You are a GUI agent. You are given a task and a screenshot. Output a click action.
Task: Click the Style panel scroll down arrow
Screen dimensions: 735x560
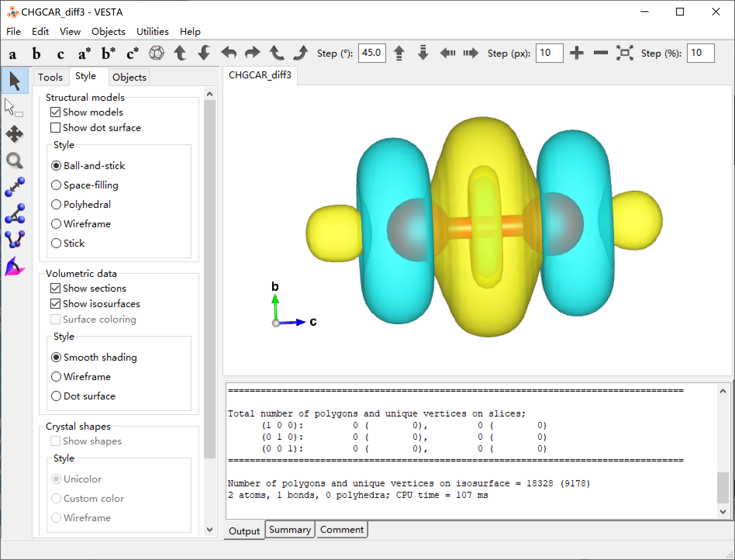[x=210, y=529]
